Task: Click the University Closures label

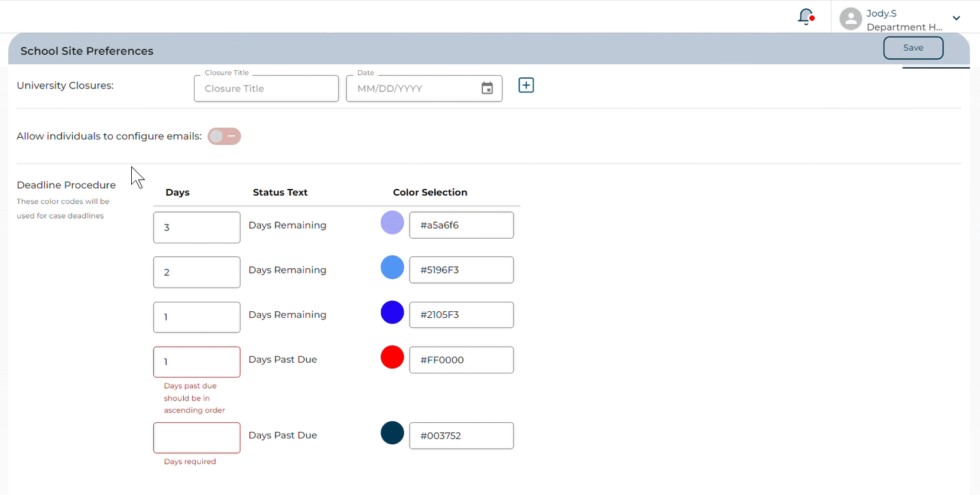Action: [65, 86]
